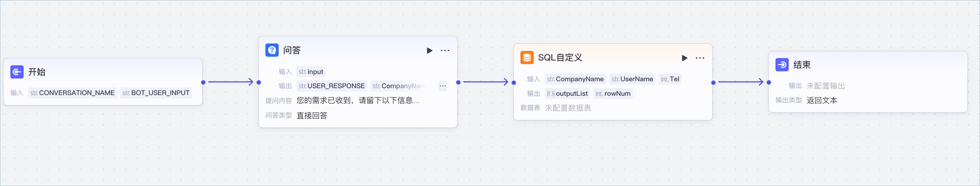Run the 问答 node with play button
Viewport: 980px width, 186px height.
429,50
